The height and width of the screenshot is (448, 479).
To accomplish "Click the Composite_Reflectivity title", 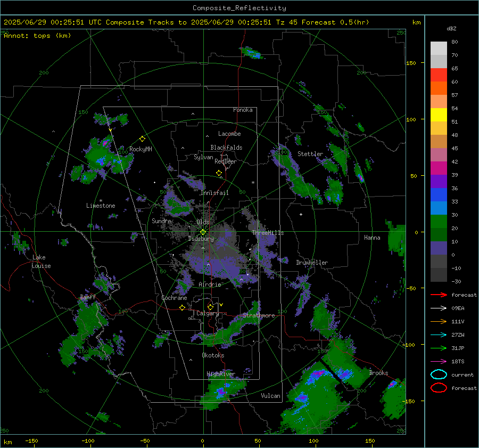I will (240, 8).
